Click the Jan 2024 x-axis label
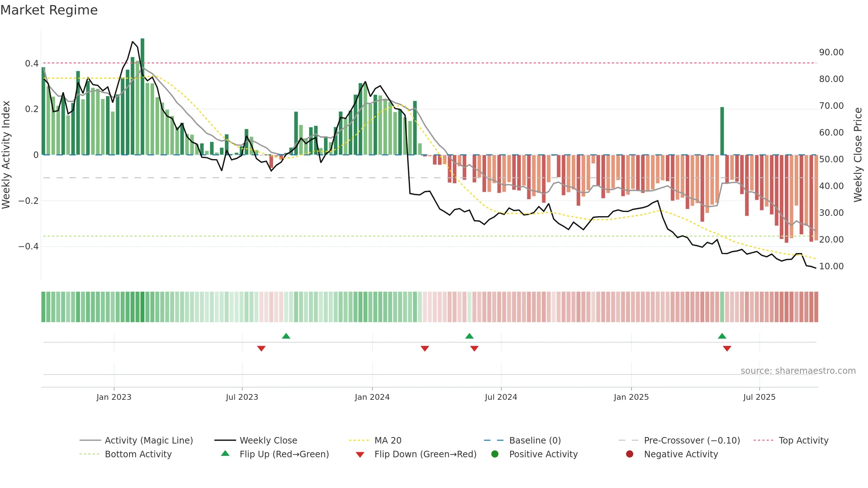 (x=373, y=397)
